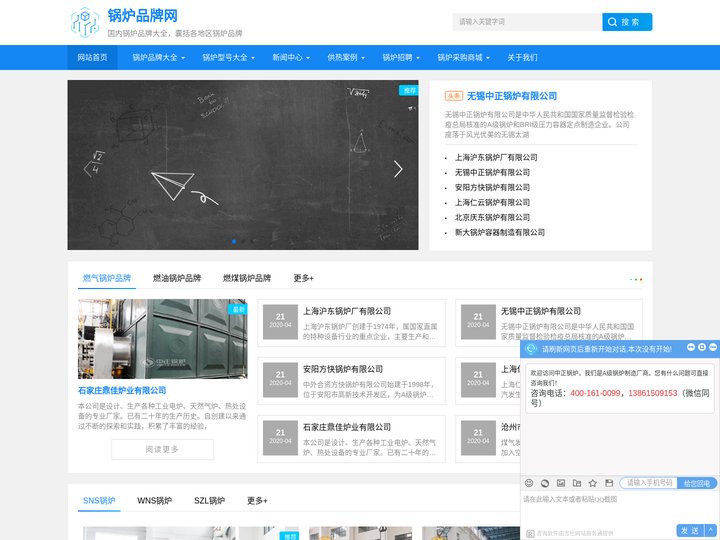The image size is (720, 540).
Task: Open the 石家庄鼎佳炉业有限公司 card title
Action: click(x=347, y=427)
